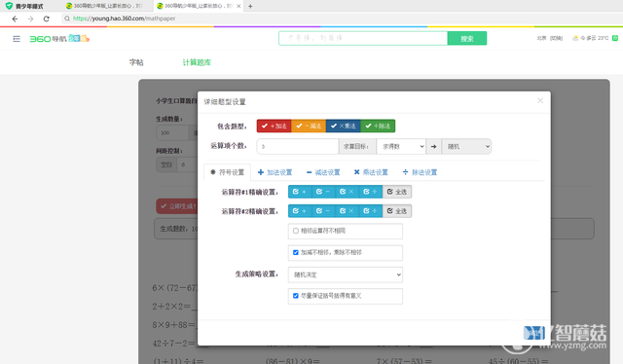Click 全选 in the 运算符#2 row
Viewport: 623px width, 364px height.
397,211
